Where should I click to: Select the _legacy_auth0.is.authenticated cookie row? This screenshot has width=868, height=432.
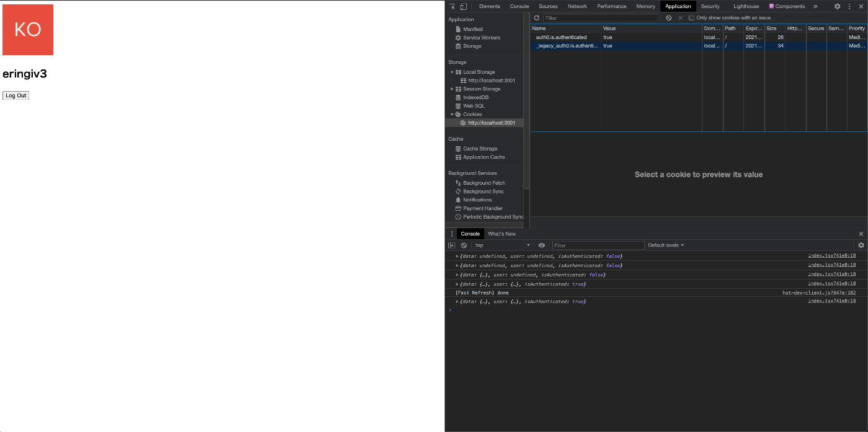(x=698, y=46)
